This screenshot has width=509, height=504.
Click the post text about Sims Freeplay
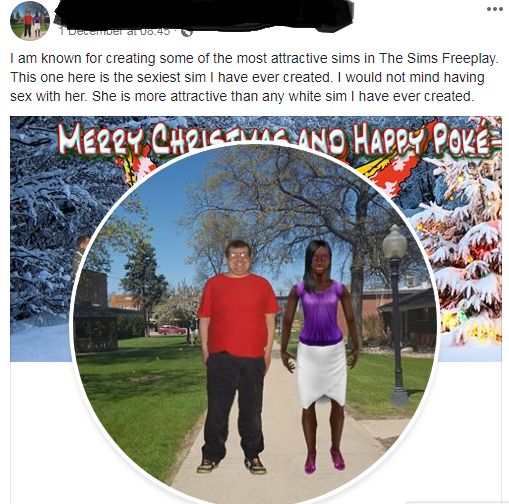[x=255, y=77]
